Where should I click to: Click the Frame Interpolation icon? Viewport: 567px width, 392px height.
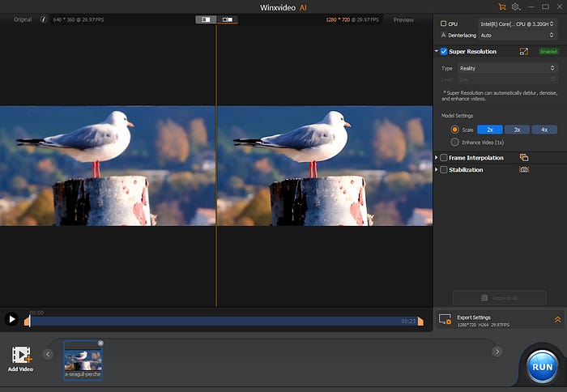524,157
